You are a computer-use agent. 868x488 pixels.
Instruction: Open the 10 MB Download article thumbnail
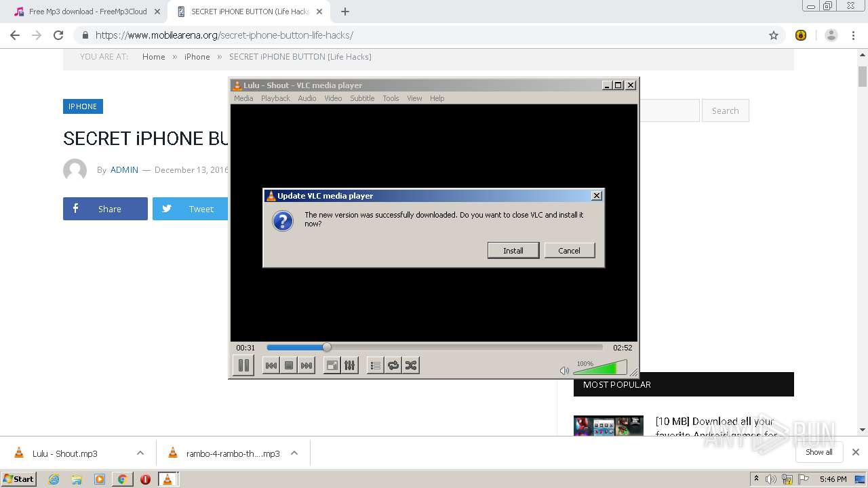coord(608,426)
